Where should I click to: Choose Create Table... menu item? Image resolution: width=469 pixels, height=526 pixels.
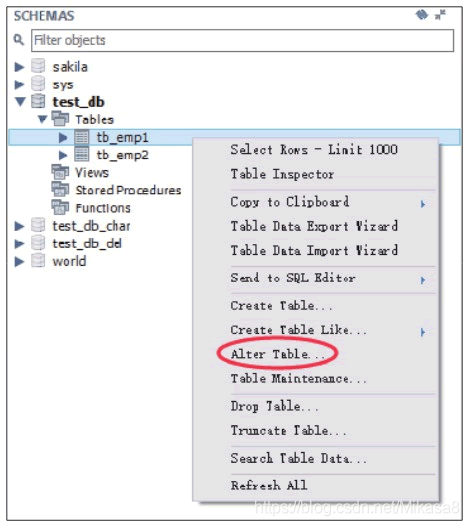pos(281,306)
